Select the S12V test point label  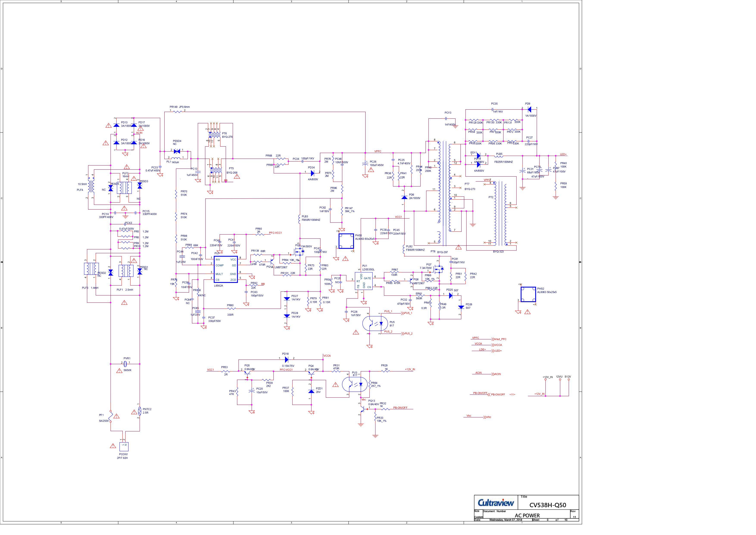[568, 377]
